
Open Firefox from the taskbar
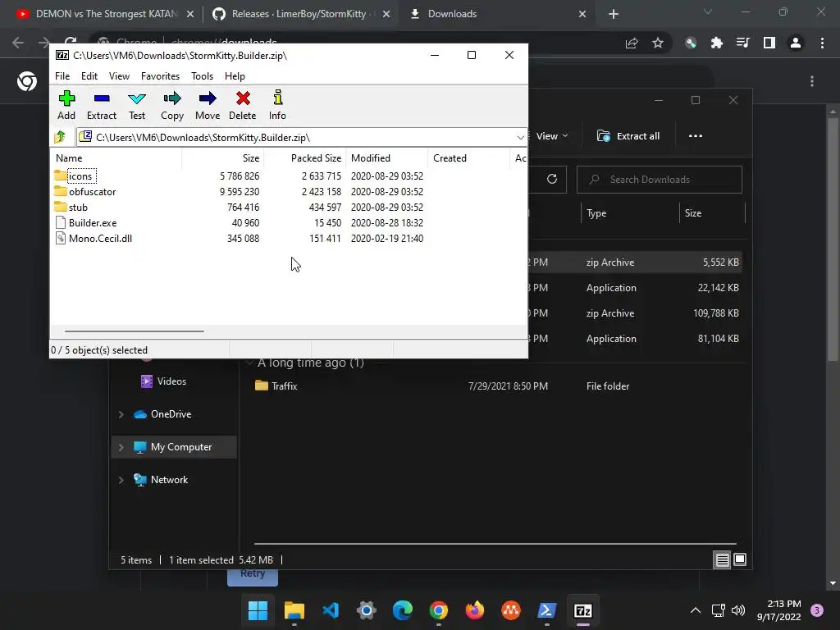(475, 610)
